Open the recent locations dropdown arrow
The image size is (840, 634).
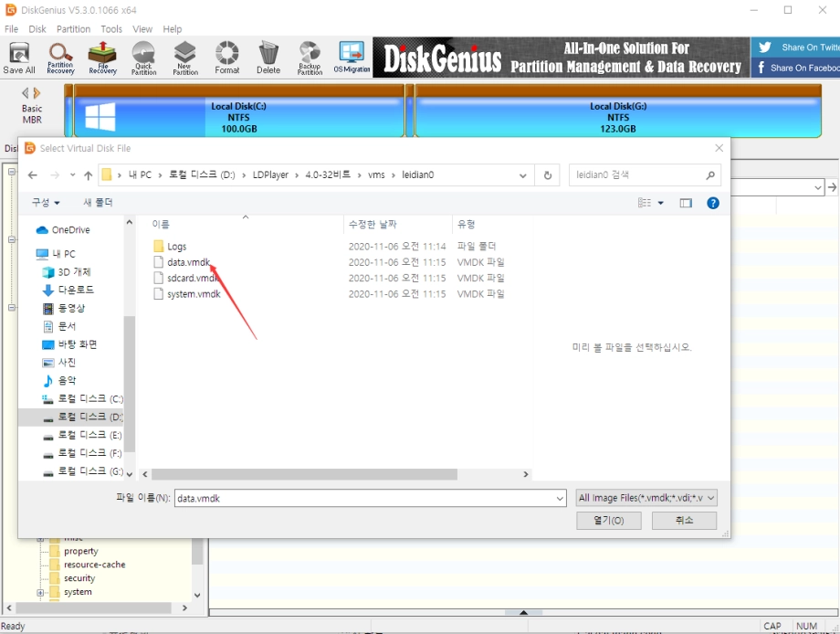point(73,175)
